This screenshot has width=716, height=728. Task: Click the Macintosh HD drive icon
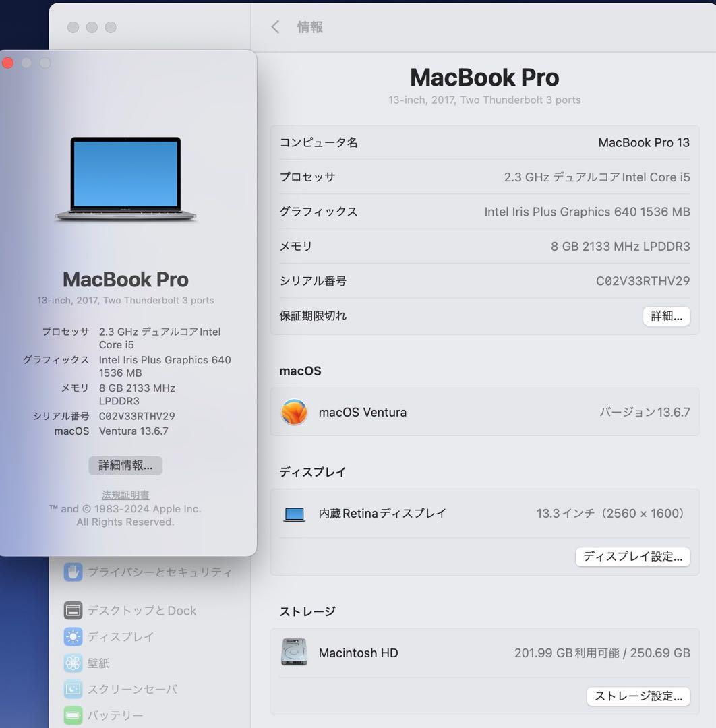(294, 652)
